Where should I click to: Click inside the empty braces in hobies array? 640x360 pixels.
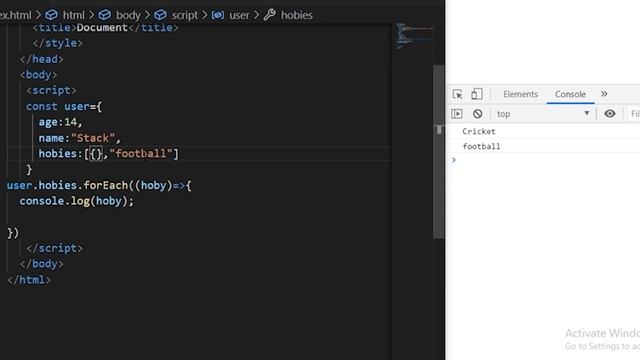pyautogui.click(x=96, y=154)
